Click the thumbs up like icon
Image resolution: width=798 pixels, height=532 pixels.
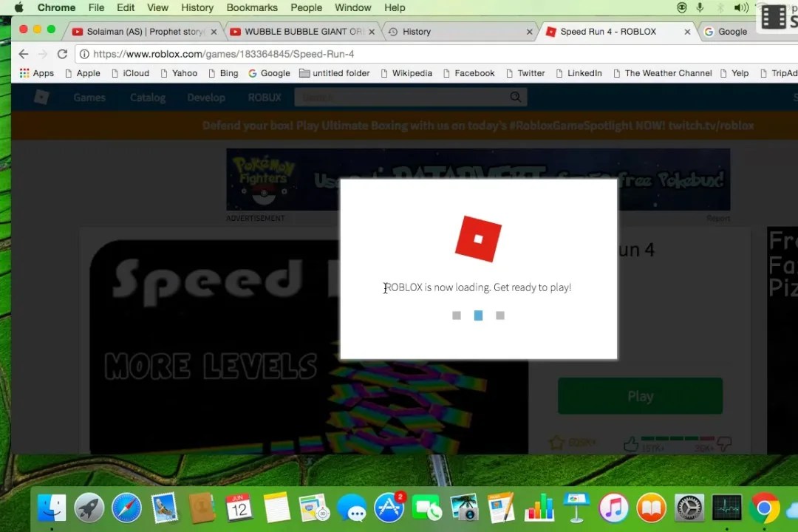click(x=631, y=444)
